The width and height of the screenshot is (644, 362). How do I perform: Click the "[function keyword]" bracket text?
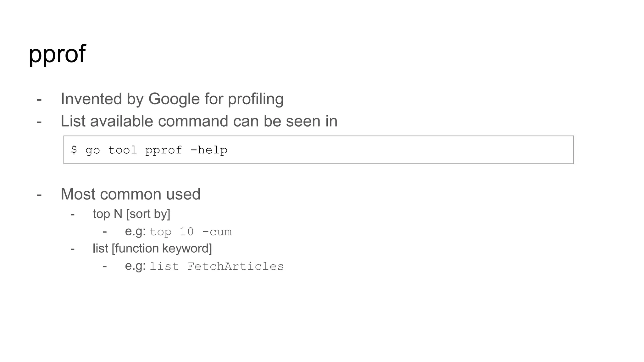click(x=162, y=249)
